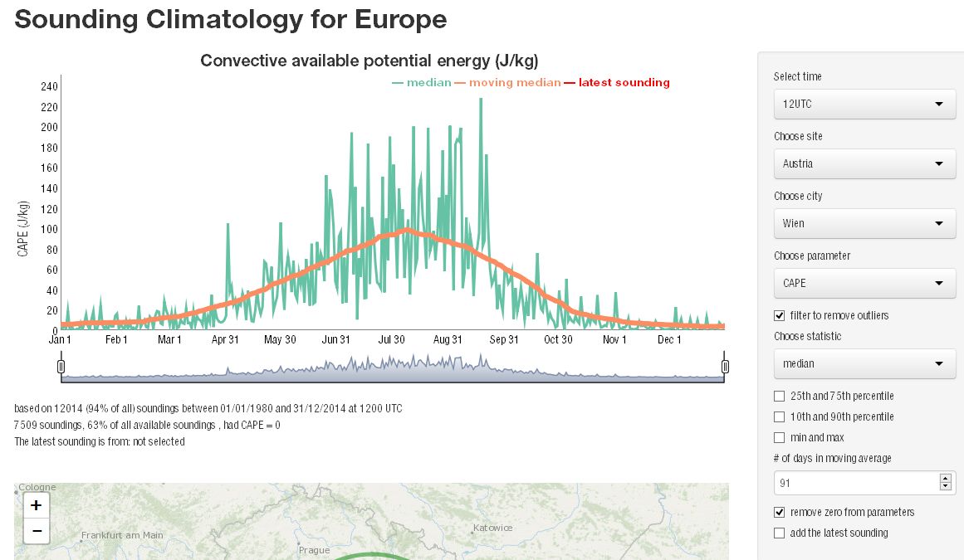The height and width of the screenshot is (560, 964).
Task: Enable 25th and 75th percentile
Action: pyautogui.click(x=780, y=396)
